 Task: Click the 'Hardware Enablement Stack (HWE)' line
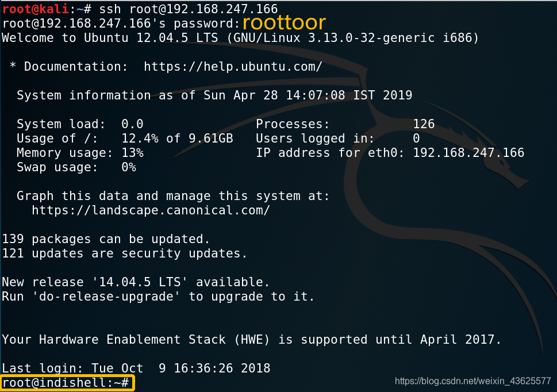click(x=252, y=340)
